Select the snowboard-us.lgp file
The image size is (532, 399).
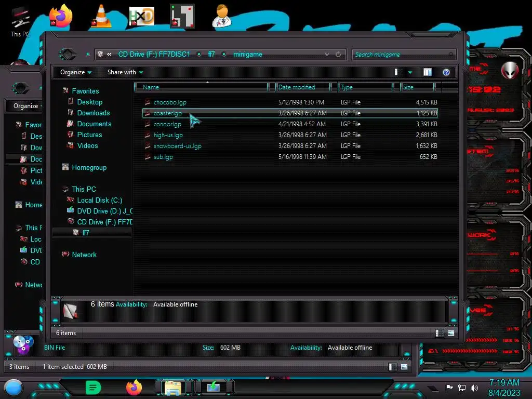[290, 145]
